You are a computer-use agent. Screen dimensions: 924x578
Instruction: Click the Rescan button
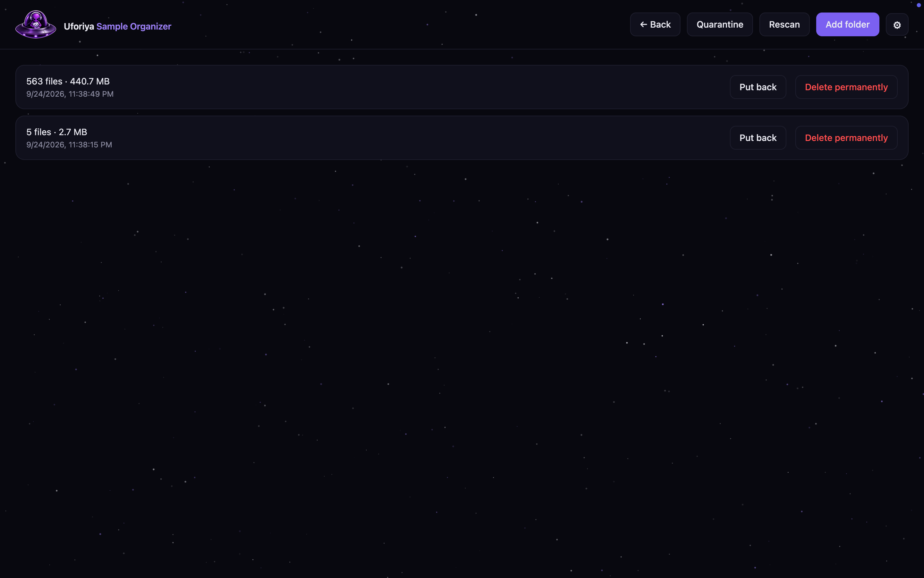(784, 24)
